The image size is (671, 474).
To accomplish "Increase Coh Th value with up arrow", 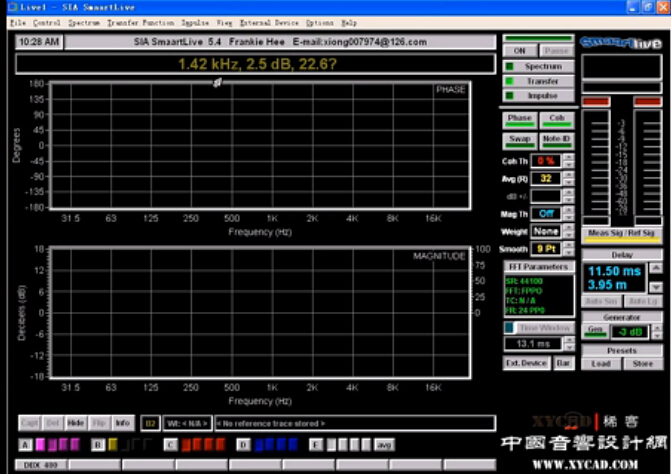I will [568, 157].
